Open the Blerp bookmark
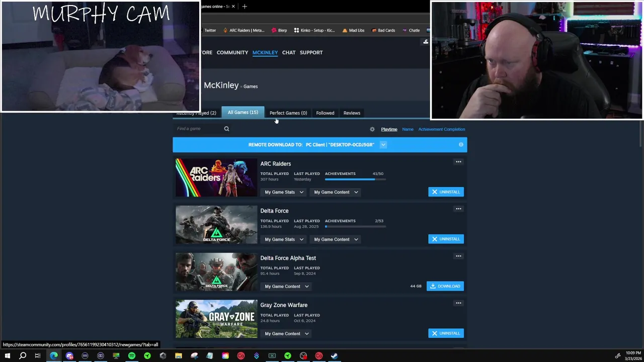The width and height of the screenshot is (644, 362). (x=279, y=30)
